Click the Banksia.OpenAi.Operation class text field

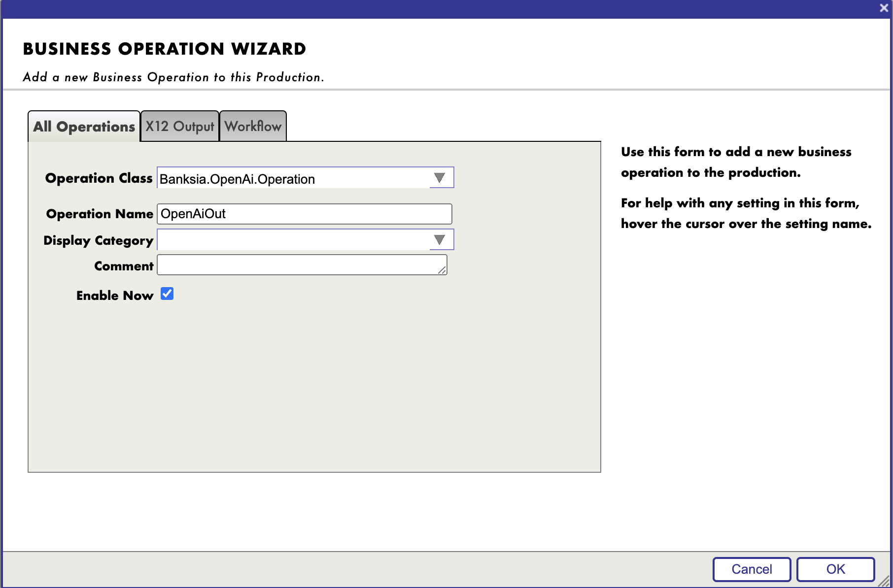[293, 179]
